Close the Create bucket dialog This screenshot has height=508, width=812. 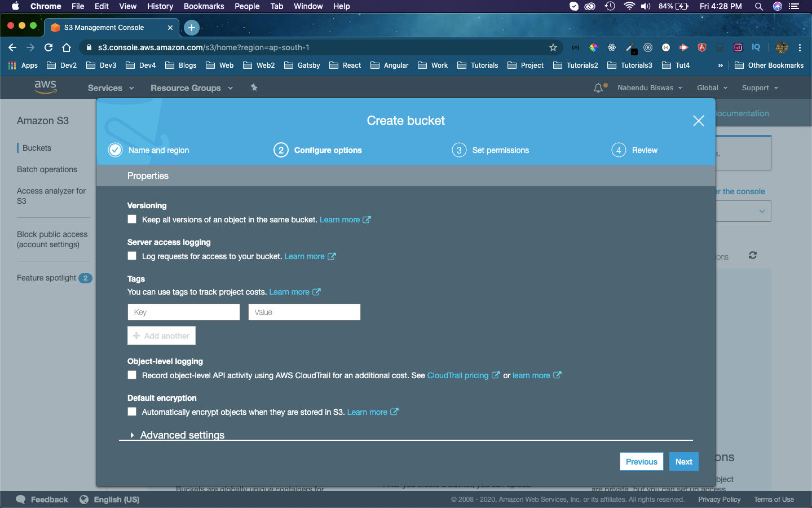[x=698, y=121]
